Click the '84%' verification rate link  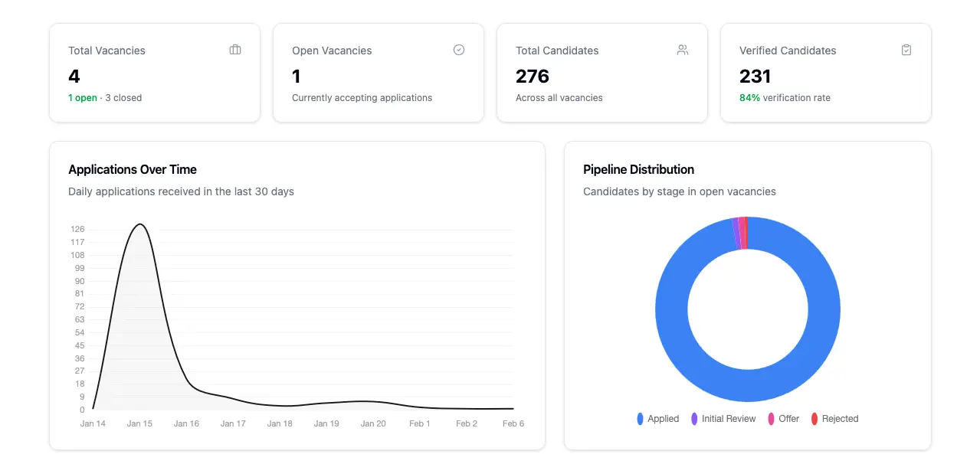(749, 97)
